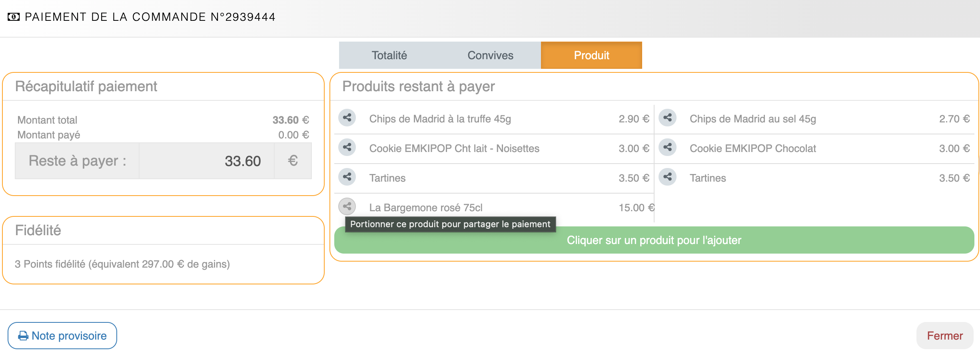Click the 3 Points fidélité text
This screenshot has height=354, width=980.
click(x=122, y=264)
